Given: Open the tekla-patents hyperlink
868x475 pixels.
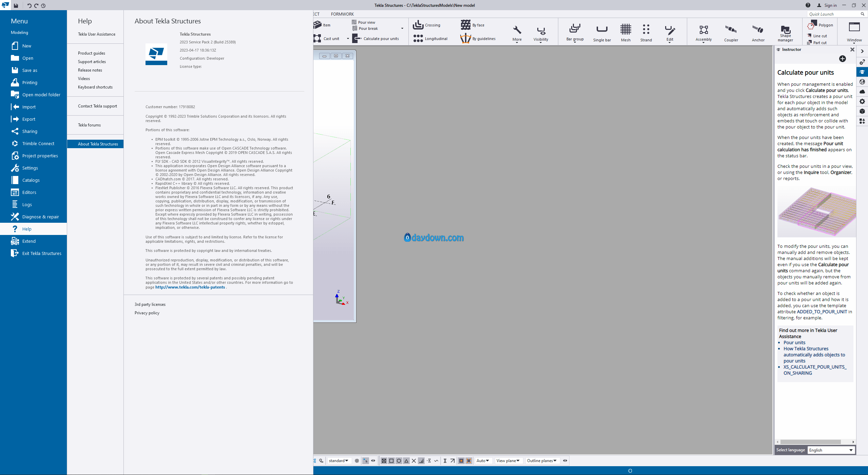Looking at the screenshot, I should 190,287.
